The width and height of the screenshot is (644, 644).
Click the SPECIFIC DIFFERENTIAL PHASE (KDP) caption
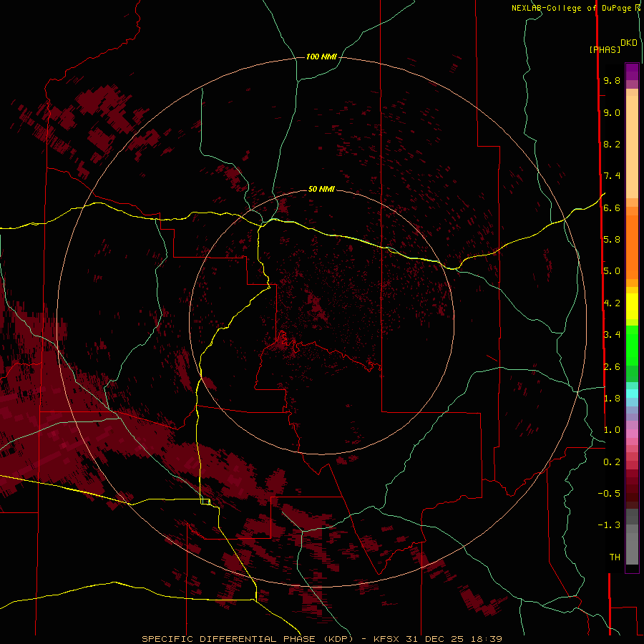click(248, 639)
